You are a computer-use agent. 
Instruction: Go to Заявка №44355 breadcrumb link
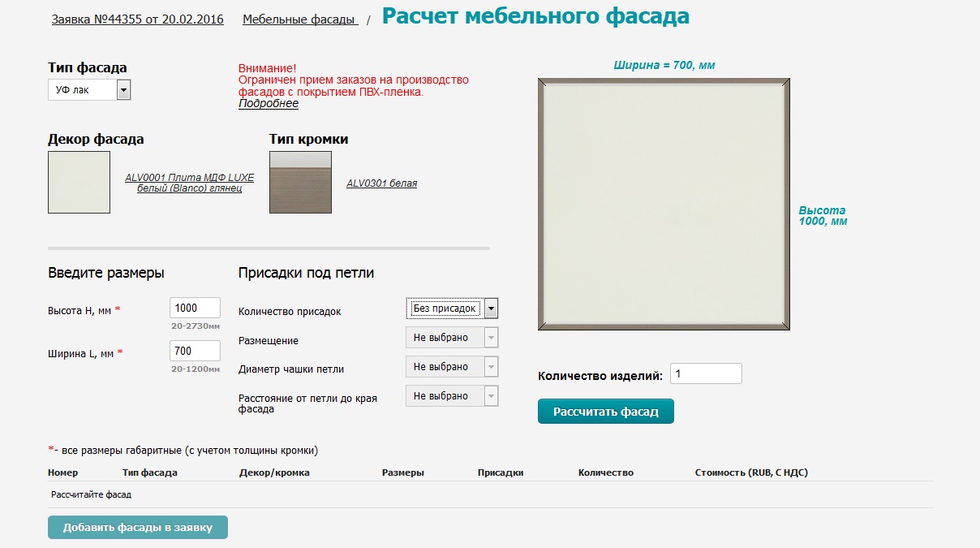pos(137,19)
